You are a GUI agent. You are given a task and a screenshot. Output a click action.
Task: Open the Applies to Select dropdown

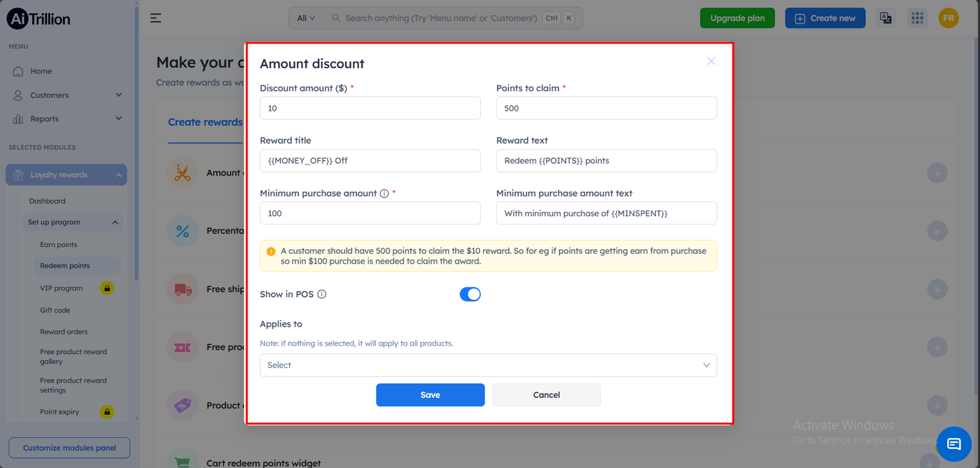click(x=488, y=365)
